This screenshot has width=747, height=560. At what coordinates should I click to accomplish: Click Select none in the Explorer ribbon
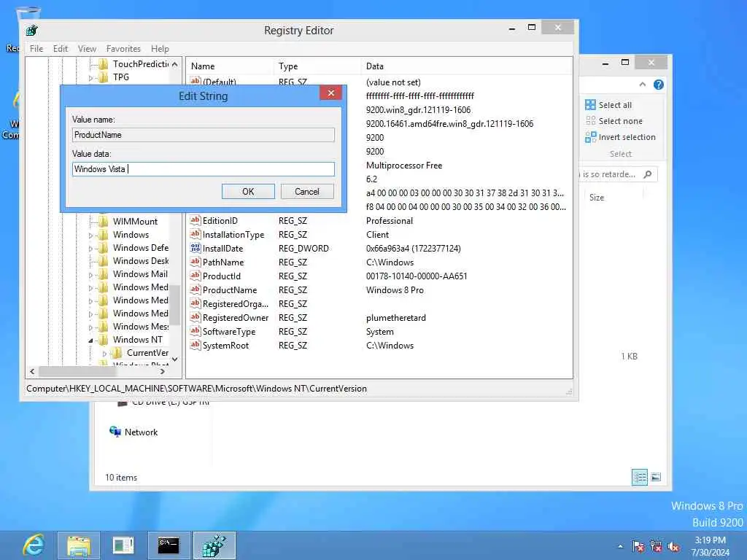click(x=614, y=121)
